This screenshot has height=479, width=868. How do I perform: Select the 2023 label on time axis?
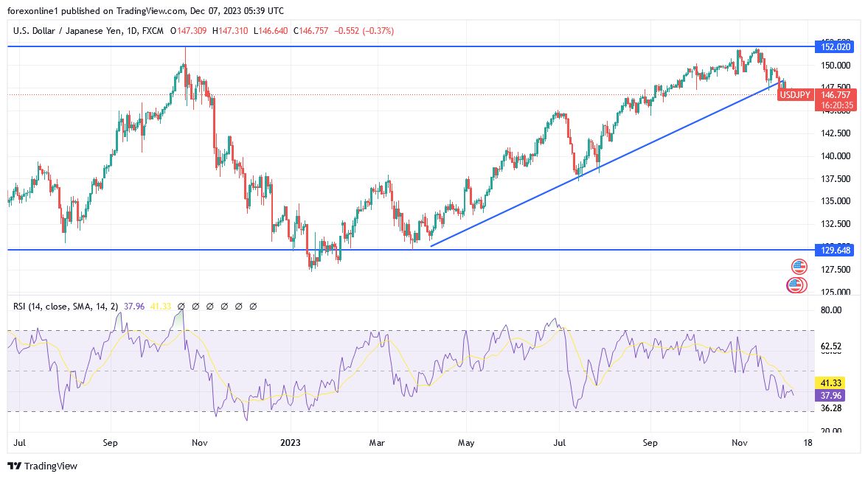pyautogui.click(x=289, y=443)
